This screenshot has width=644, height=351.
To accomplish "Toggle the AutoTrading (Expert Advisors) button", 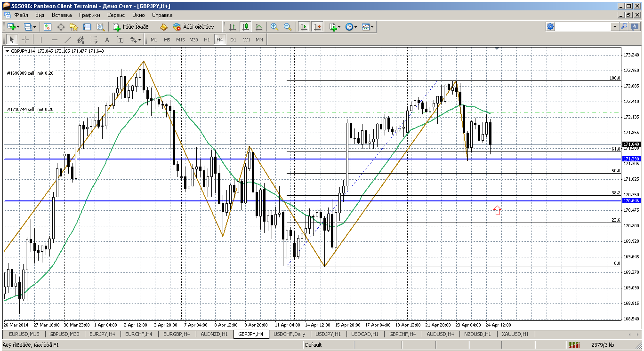I will [x=193, y=27].
